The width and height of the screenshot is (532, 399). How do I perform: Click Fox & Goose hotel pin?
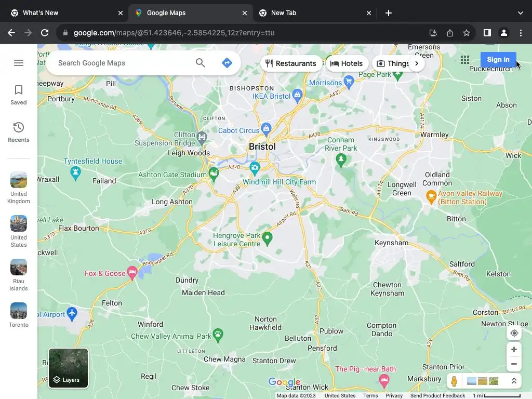[132, 273]
